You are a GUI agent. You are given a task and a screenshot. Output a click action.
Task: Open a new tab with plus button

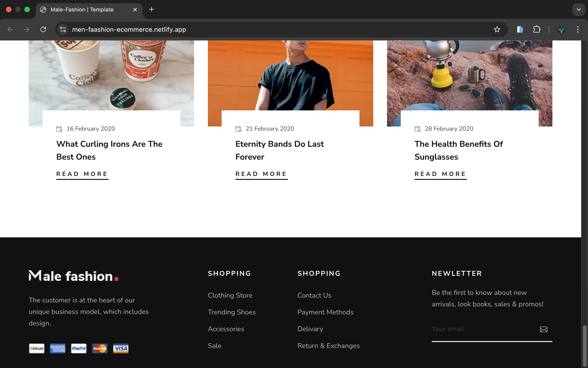(x=151, y=9)
